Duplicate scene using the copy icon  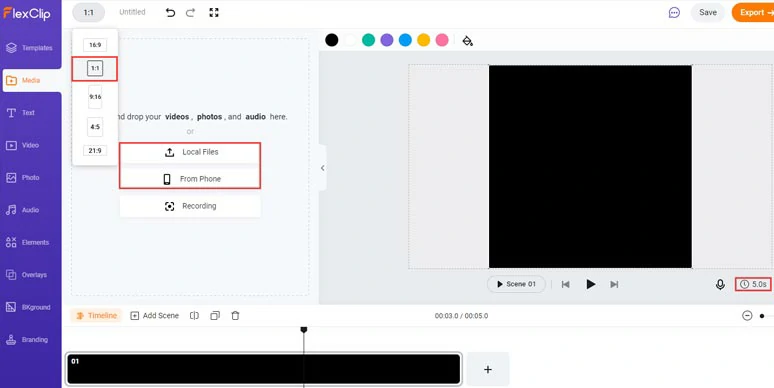(215, 315)
